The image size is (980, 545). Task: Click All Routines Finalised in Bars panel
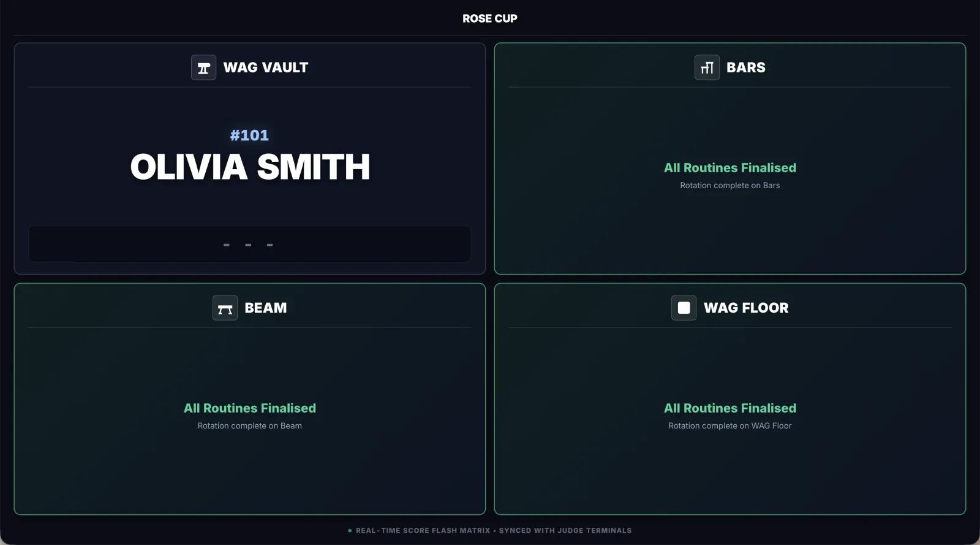(730, 168)
